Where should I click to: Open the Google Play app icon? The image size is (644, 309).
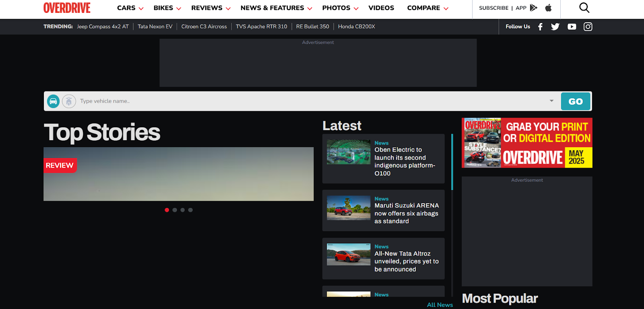[534, 8]
